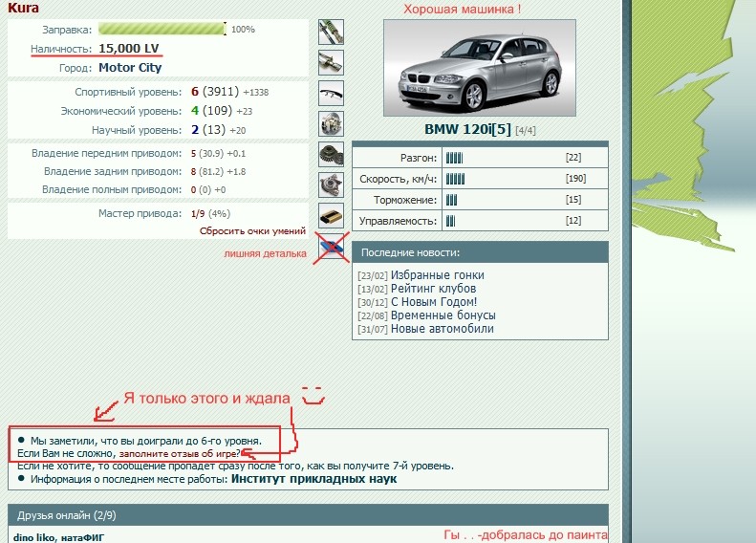Click the Скорость, км/ч stat bar
The height and width of the screenshot is (543, 756).
tap(455, 179)
